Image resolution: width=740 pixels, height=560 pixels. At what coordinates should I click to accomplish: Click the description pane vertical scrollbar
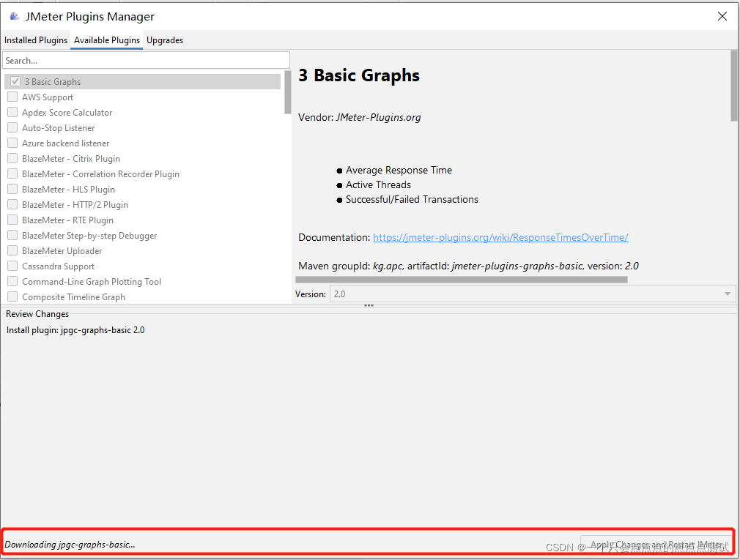[734, 86]
